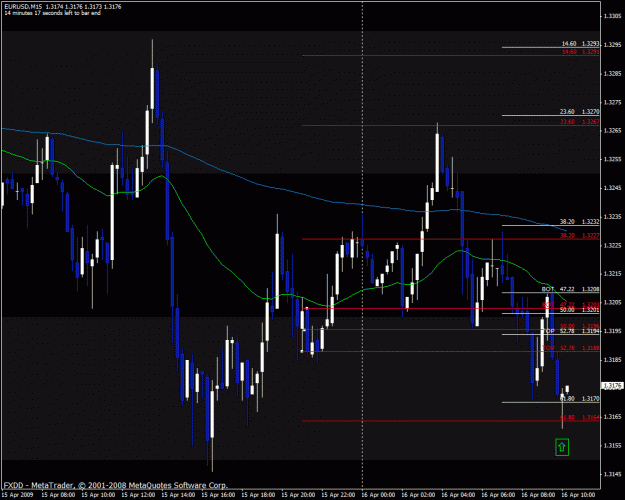Click the '16 Apr 06:00' time axis label
Screen dimensions: 625x500
pos(498,495)
